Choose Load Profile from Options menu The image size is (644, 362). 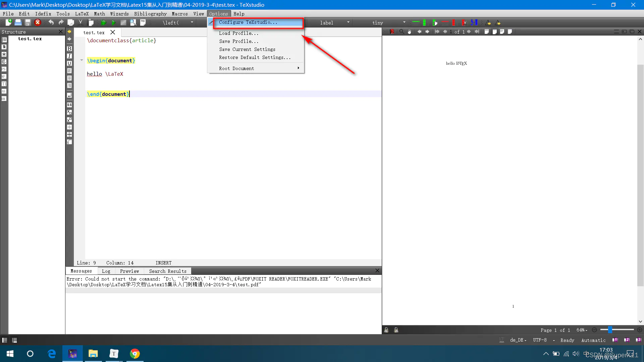click(256, 33)
